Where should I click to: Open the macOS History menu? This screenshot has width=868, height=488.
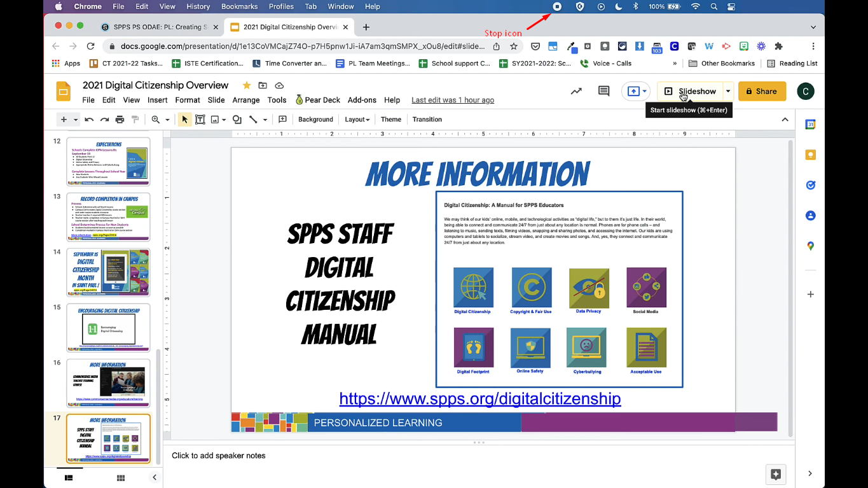click(198, 6)
